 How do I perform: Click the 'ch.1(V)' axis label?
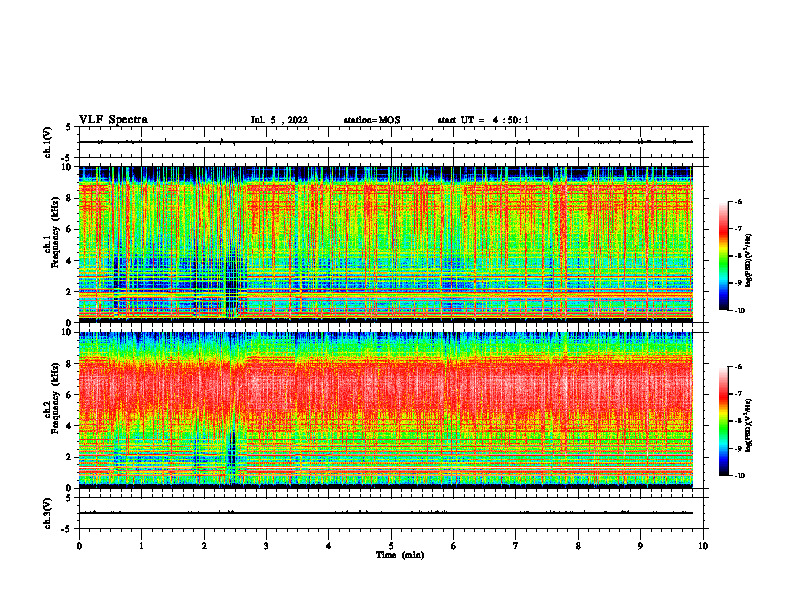click(47, 142)
